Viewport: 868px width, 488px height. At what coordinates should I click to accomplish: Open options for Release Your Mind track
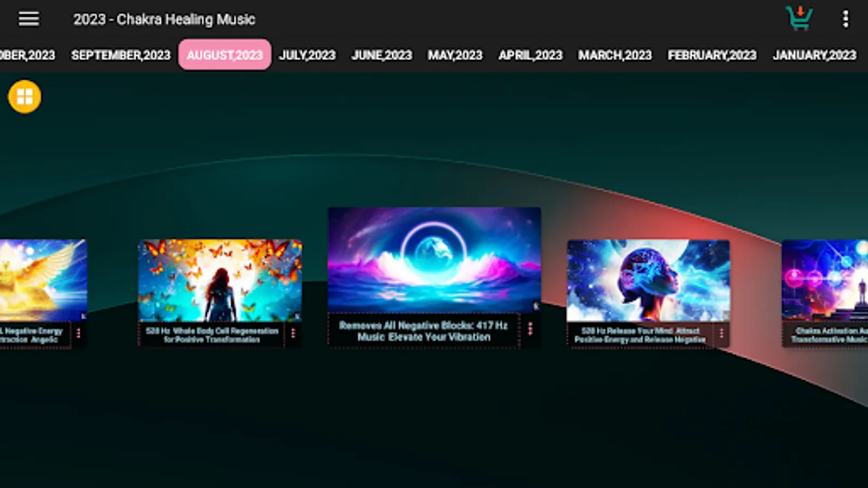pos(721,333)
